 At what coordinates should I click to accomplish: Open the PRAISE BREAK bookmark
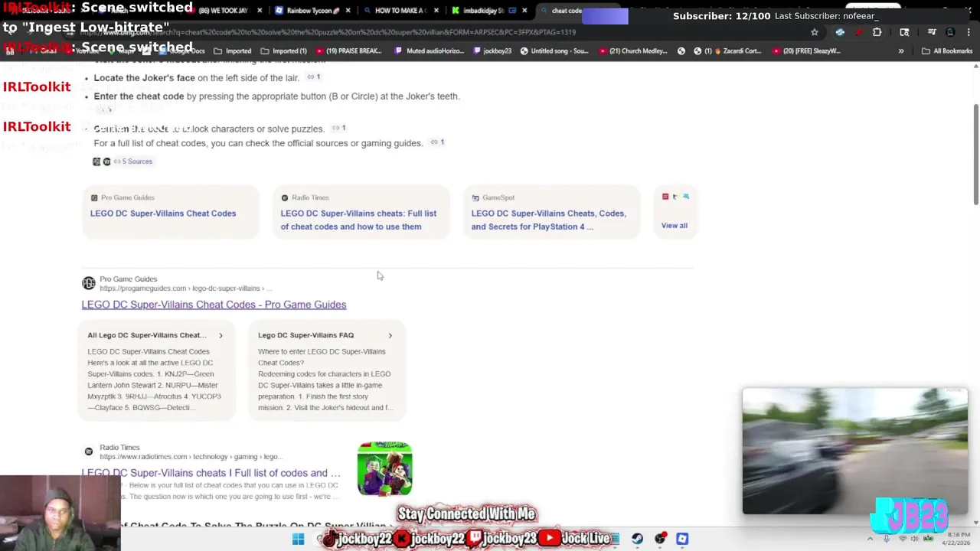348,51
